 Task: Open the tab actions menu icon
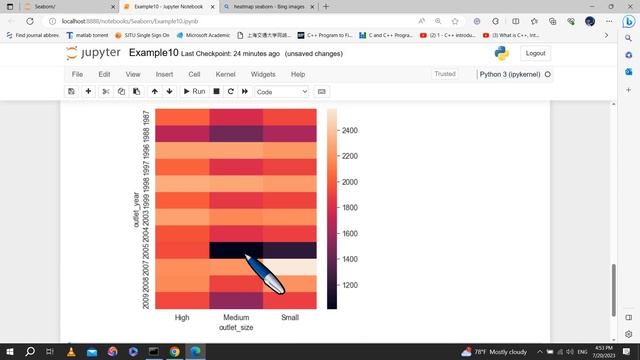pyautogui.click(x=10, y=7)
